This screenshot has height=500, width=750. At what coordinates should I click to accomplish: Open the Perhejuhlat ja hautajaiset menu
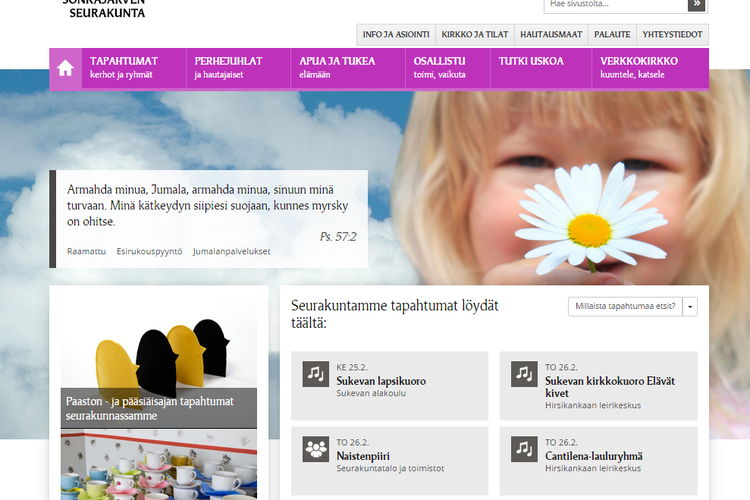tap(238, 68)
